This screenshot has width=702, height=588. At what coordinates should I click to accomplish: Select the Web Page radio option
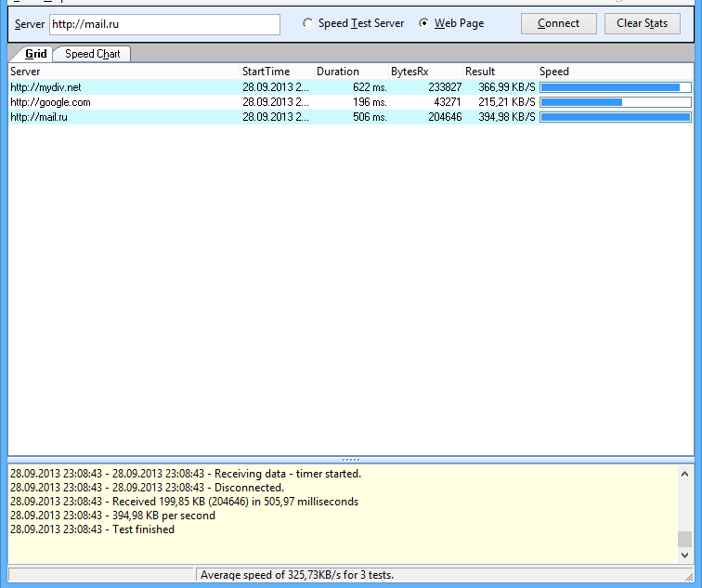424,23
